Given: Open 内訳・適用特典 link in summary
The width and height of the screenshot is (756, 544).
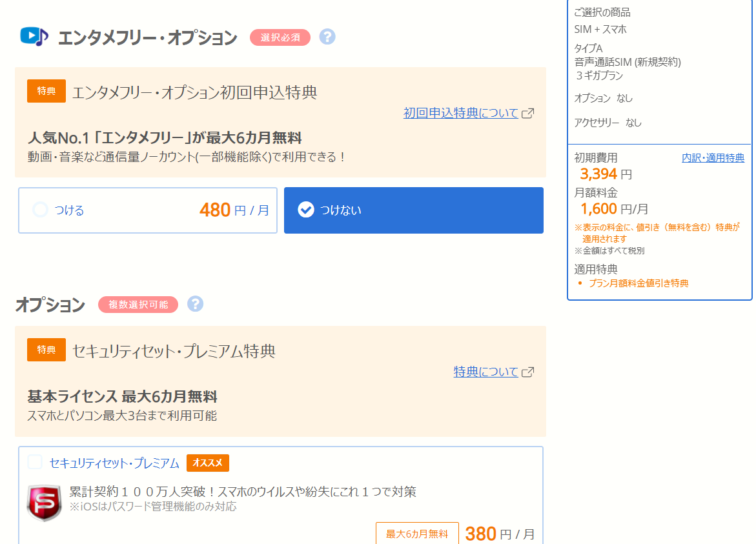Looking at the screenshot, I should pyautogui.click(x=713, y=157).
